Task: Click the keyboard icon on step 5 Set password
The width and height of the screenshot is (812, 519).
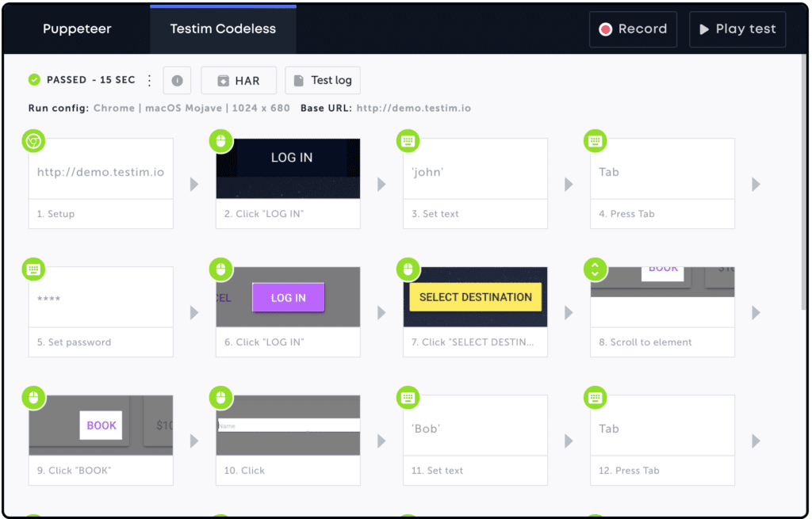Action: (33, 269)
